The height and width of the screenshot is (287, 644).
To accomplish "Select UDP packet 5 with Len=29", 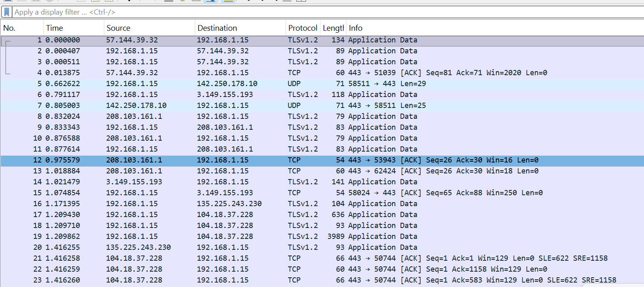I will tap(322, 84).
